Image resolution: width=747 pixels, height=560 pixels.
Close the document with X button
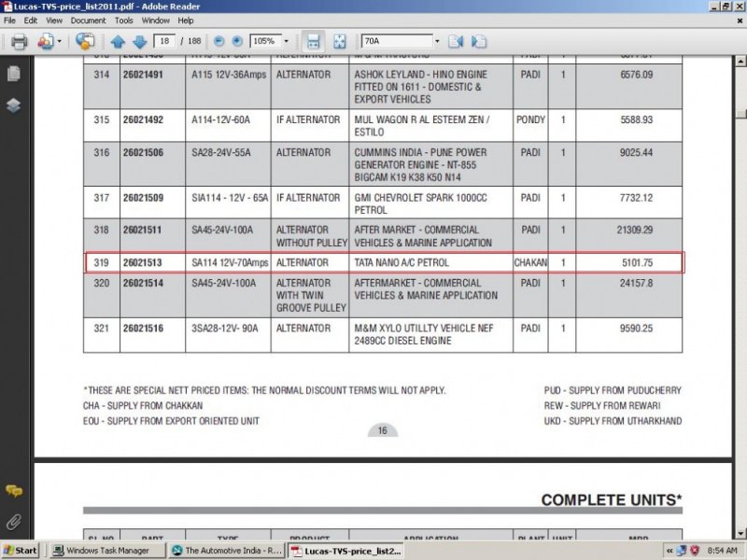tap(740, 21)
